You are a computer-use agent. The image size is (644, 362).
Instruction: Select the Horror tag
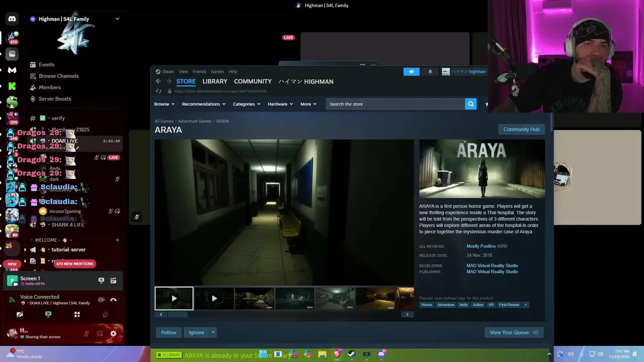pyautogui.click(x=427, y=305)
